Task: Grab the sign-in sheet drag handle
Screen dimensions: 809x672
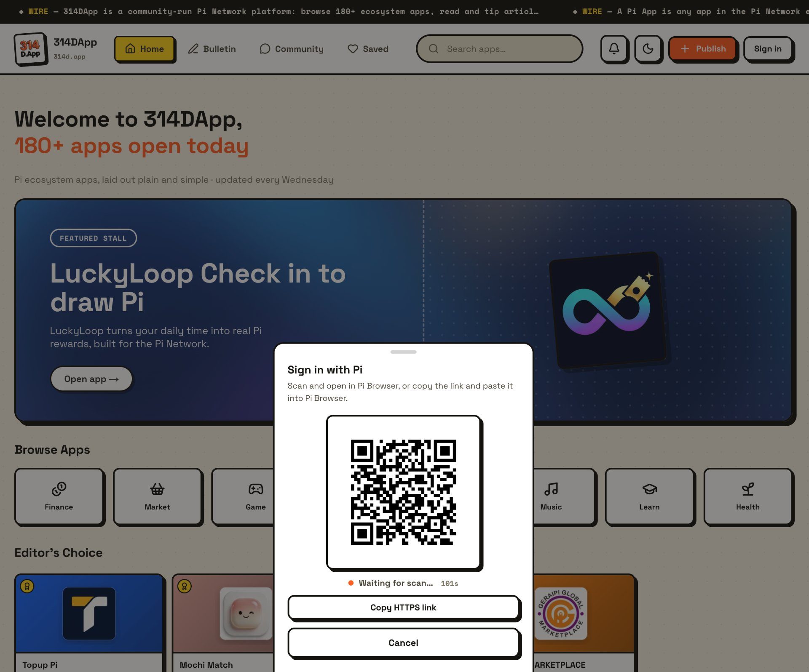Action: coord(403,352)
